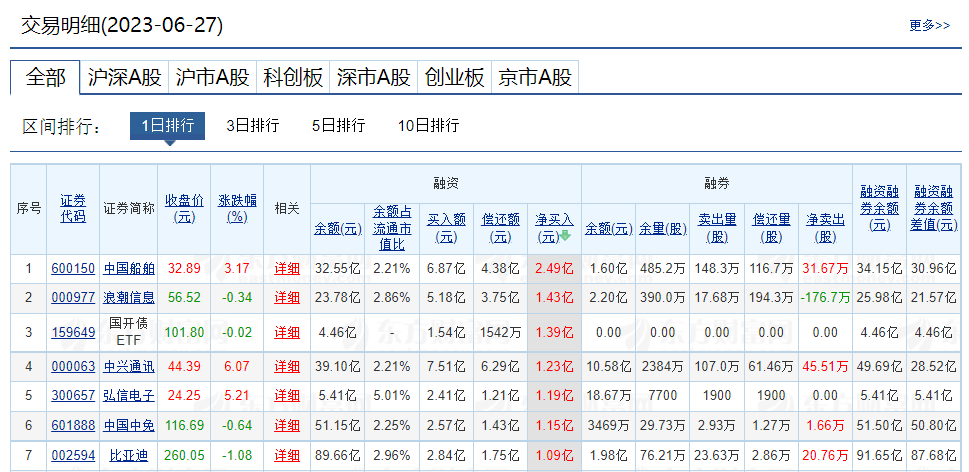Select 10日排行 ranking period
Image resolution: width=969 pixels, height=472 pixels.
pos(429,126)
